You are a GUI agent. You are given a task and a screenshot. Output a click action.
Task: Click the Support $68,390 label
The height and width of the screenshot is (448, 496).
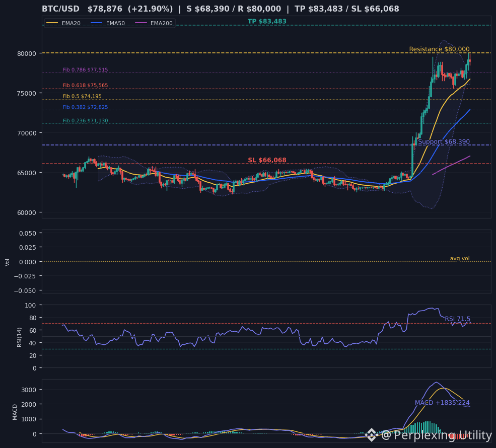click(444, 141)
